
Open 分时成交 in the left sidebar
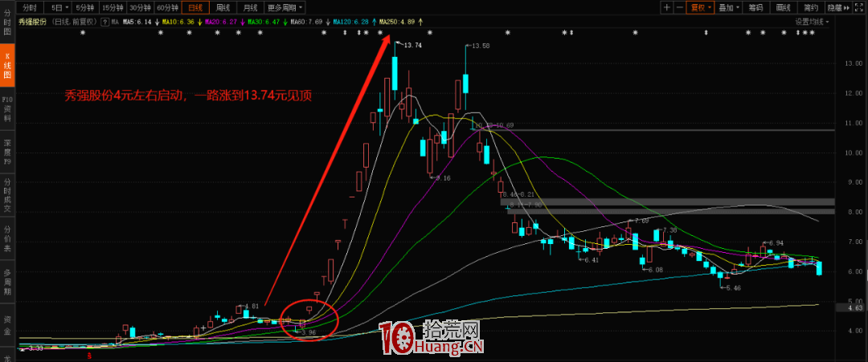(8, 194)
